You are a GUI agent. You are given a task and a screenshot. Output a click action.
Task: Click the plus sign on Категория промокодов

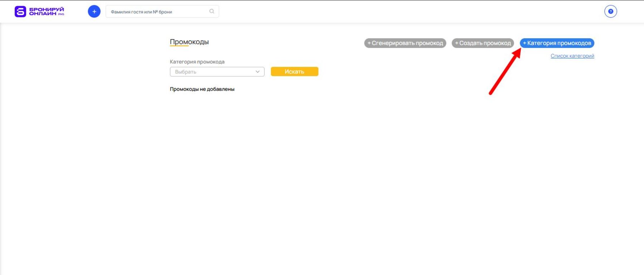(525, 43)
